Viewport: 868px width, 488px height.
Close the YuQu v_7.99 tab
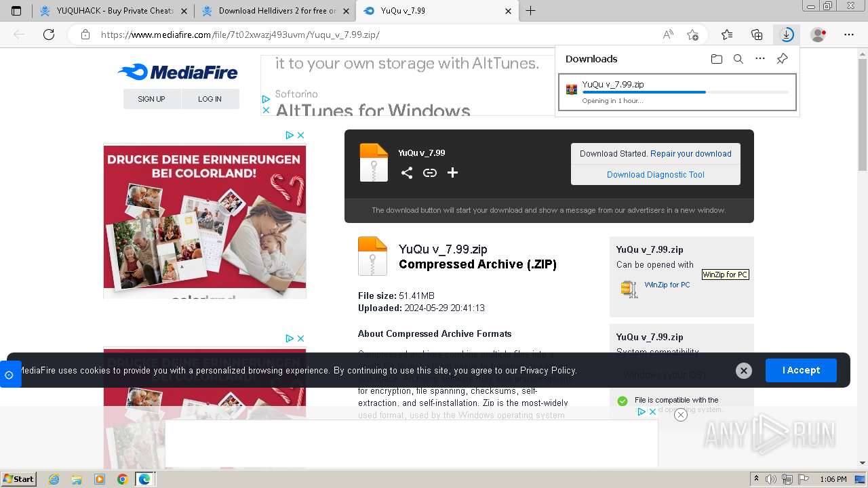509,11
